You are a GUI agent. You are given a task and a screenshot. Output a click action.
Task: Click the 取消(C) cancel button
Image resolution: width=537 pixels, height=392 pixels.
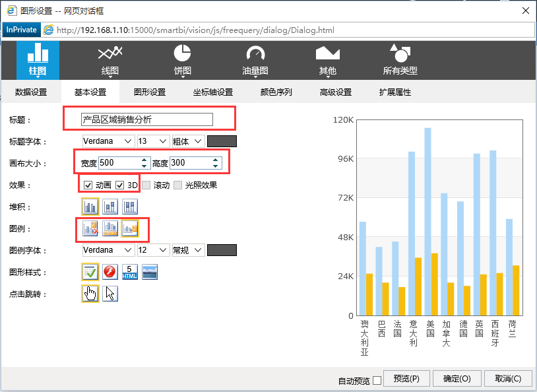coord(508,379)
